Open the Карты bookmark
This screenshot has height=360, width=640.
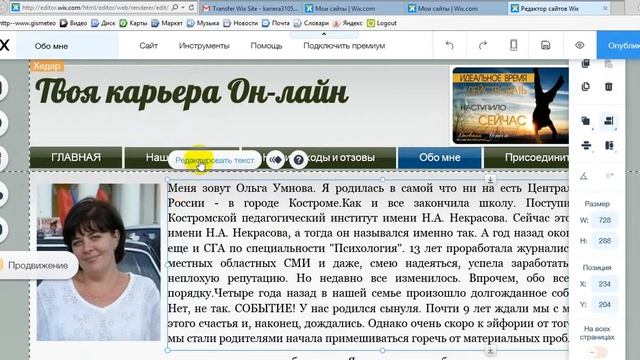click(x=133, y=23)
